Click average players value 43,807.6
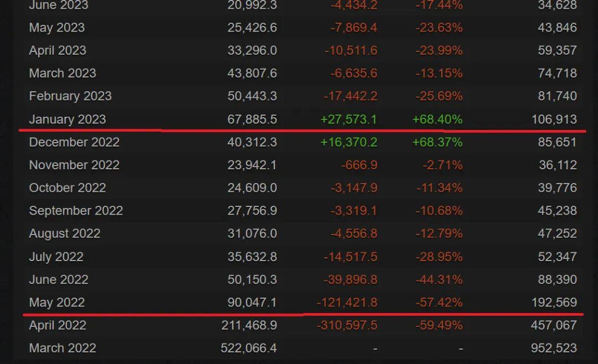Screen dimensions: 598x364 [252, 73]
